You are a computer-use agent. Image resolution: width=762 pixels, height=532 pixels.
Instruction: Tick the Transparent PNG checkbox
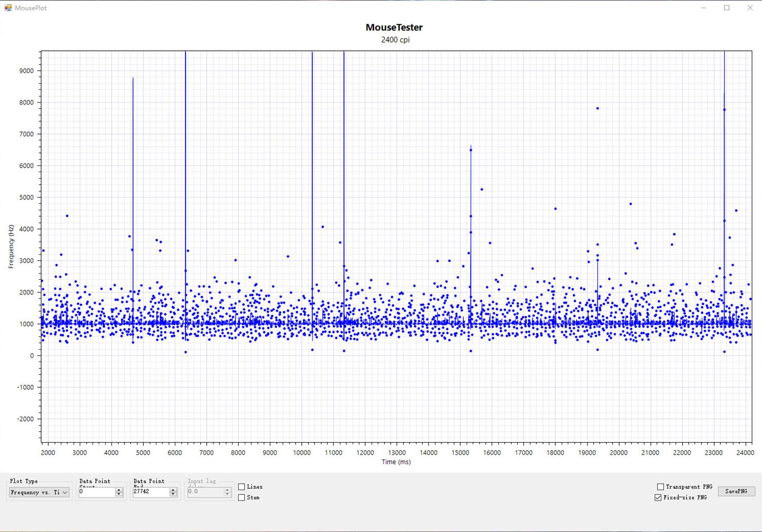pyautogui.click(x=660, y=487)
